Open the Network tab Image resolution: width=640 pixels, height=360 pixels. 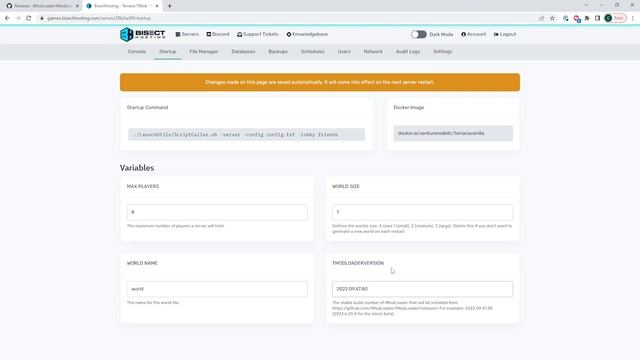pos(373,52)
